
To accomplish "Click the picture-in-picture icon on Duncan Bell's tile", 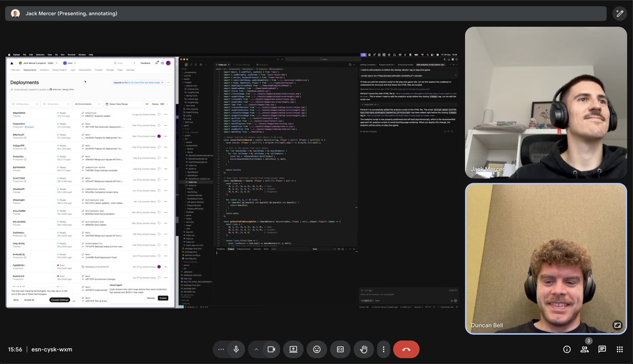I will 617,325.
